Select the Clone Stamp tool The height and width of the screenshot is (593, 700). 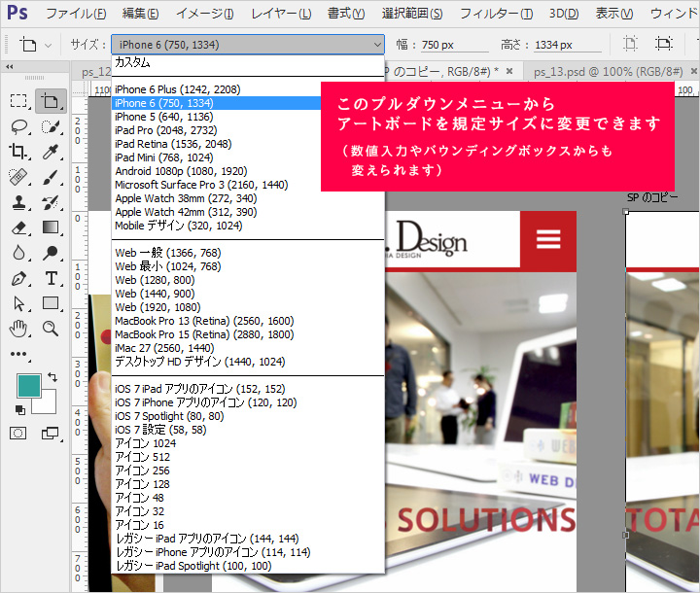tap(18, 203)
